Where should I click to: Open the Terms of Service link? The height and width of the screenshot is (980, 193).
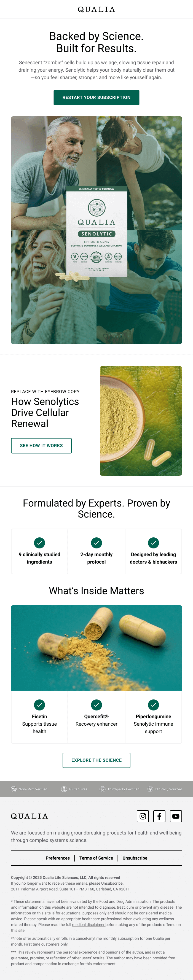click(x=96, y=858)
